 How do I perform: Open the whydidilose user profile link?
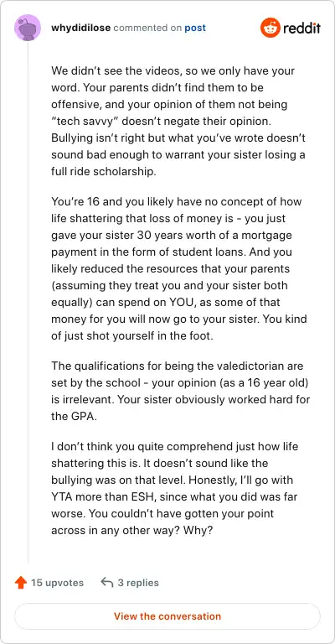coord(80,28)
